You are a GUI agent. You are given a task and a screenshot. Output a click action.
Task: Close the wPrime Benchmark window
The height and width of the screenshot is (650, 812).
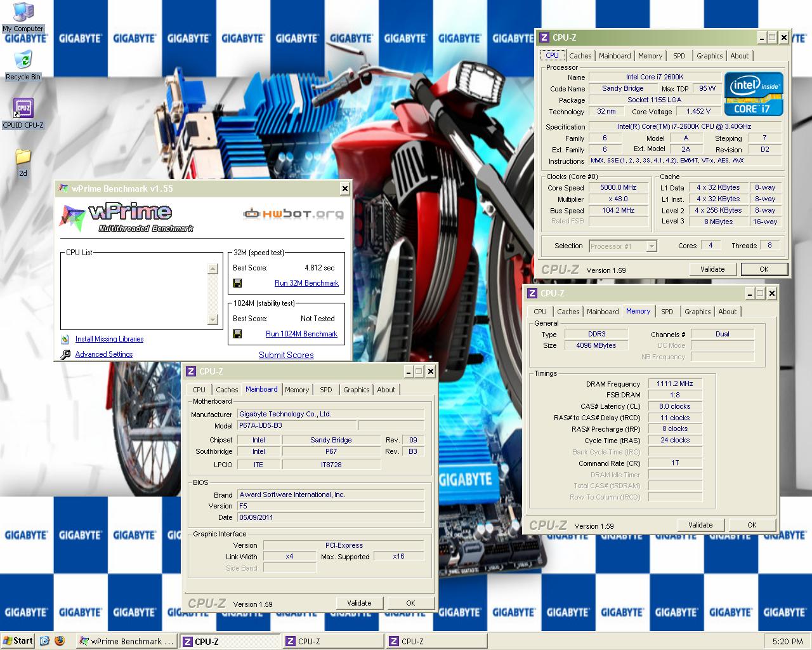(344, 189)
